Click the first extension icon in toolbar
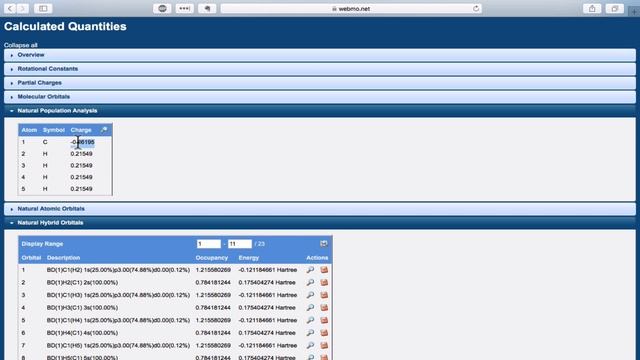The width and height of the screenshot is (640, 360). point(162,8)
